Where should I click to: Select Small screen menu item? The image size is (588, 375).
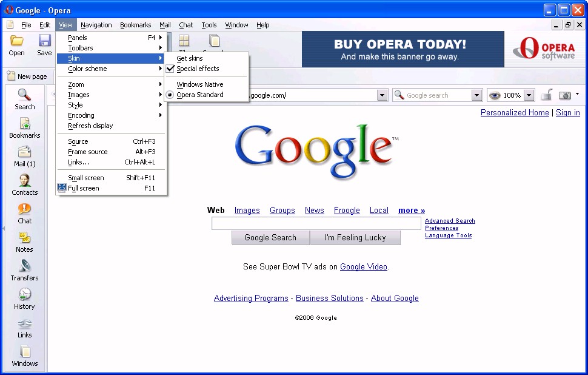click(110, 178)
